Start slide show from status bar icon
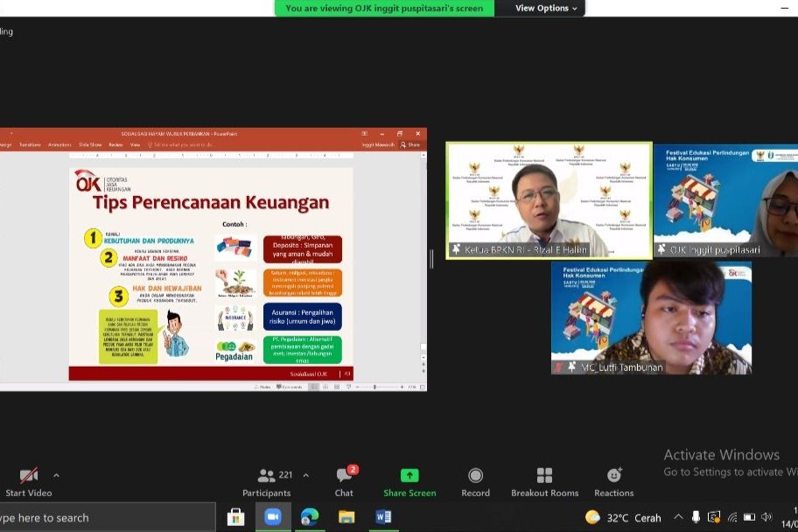 (348, 388)
